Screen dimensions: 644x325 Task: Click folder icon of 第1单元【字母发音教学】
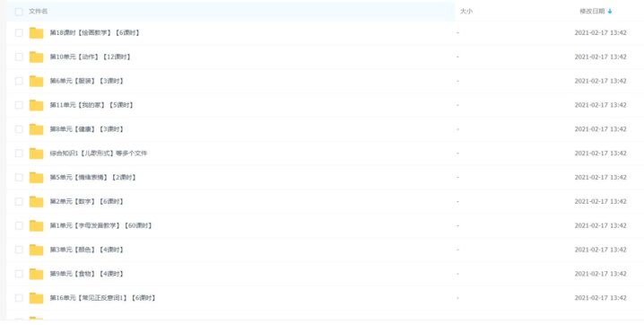pos(36,226)
